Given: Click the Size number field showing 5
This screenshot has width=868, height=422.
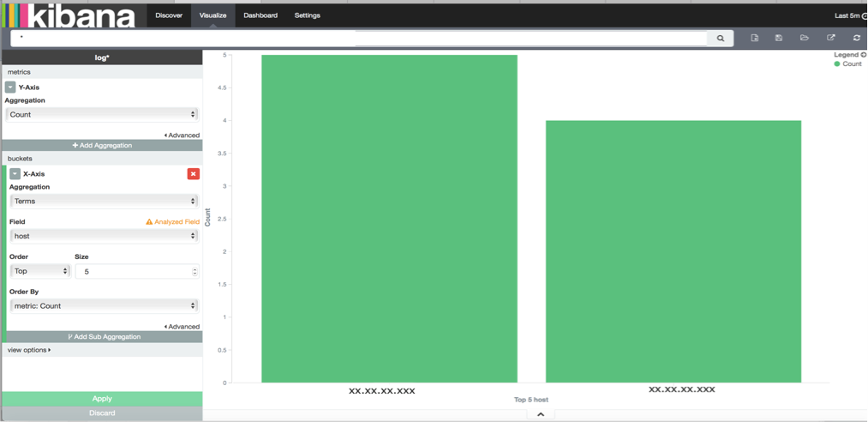Looking at the screenshot, I should click(137, 271).
